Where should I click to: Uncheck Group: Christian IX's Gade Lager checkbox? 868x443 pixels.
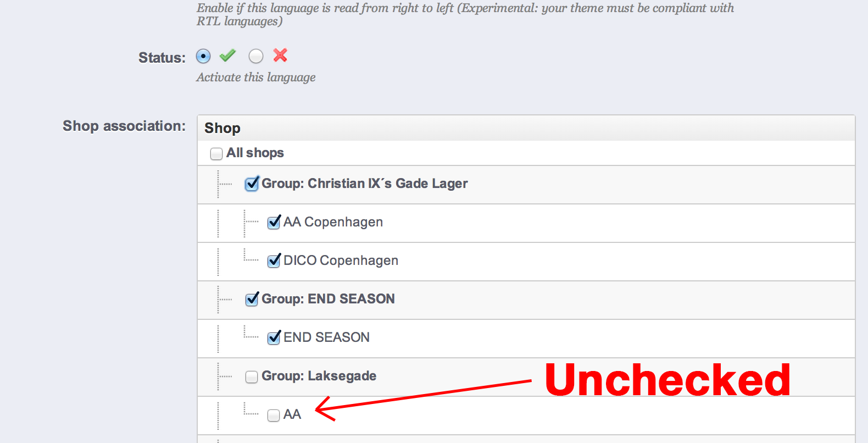click(252, 184)
